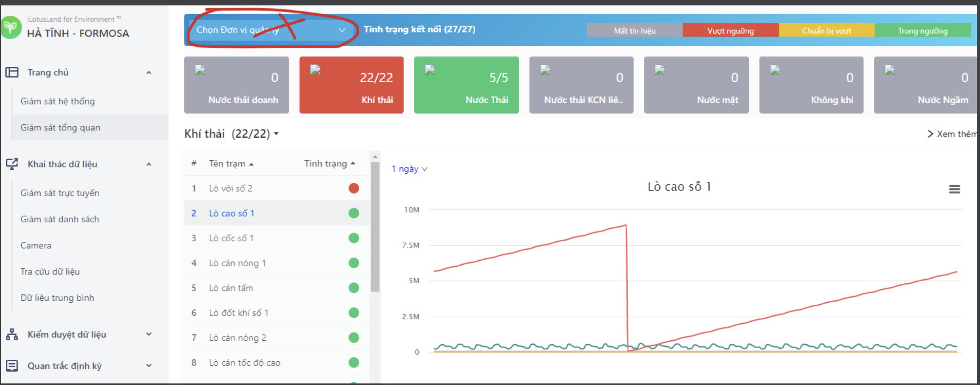
Task: Collapse the Khai thác dữ liệu section chevron
Action: tap(149, 164)
